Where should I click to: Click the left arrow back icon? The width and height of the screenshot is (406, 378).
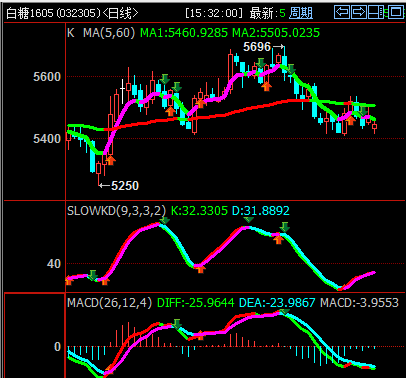(342, 12)
